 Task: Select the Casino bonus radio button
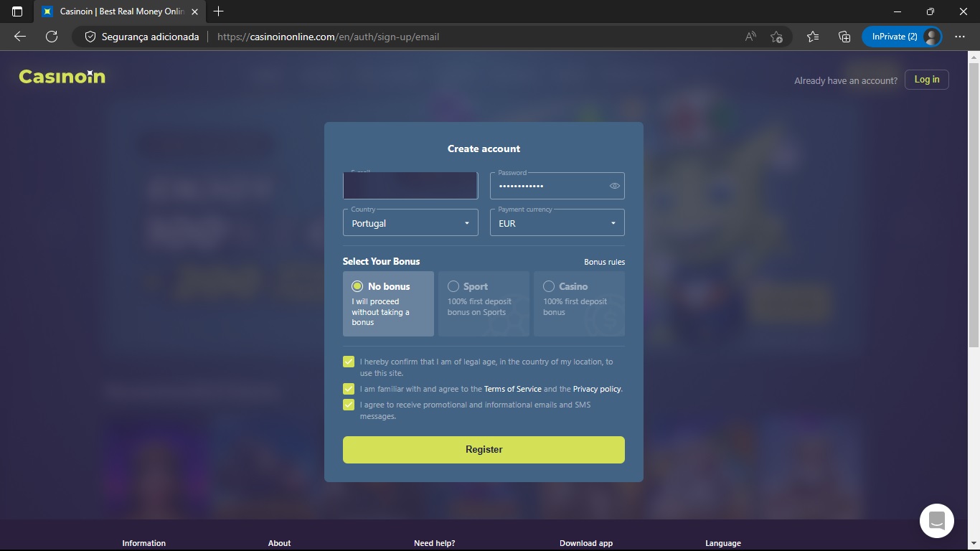tap(549, 286)
